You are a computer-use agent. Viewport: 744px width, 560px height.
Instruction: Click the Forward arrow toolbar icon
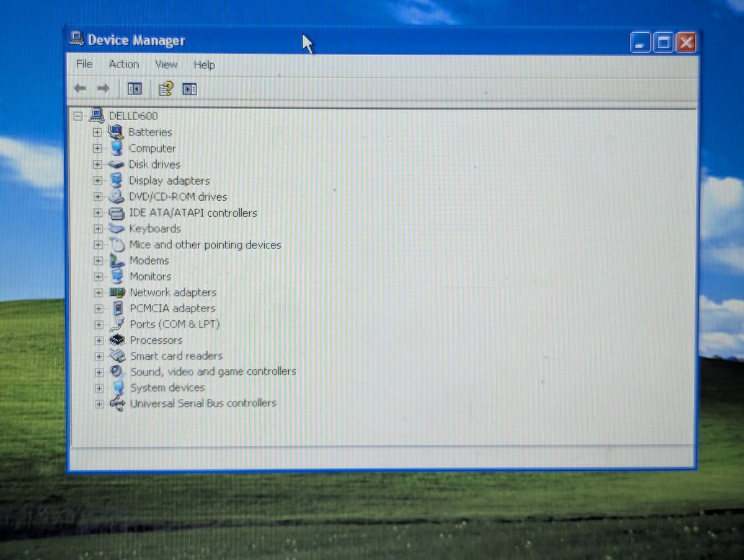pos(103,89)
